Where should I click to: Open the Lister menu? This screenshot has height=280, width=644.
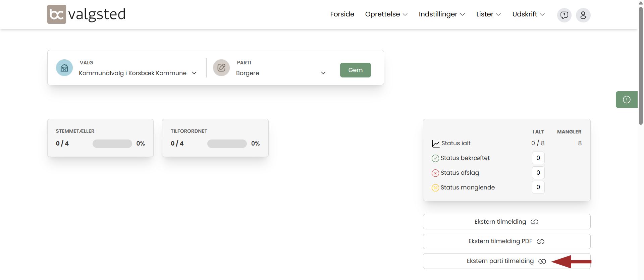[488, 14]
